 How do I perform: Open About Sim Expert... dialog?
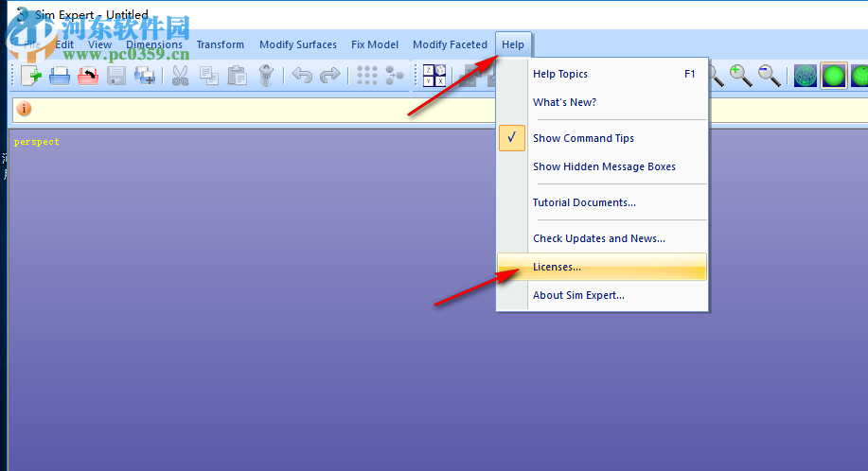pos(602,295)
